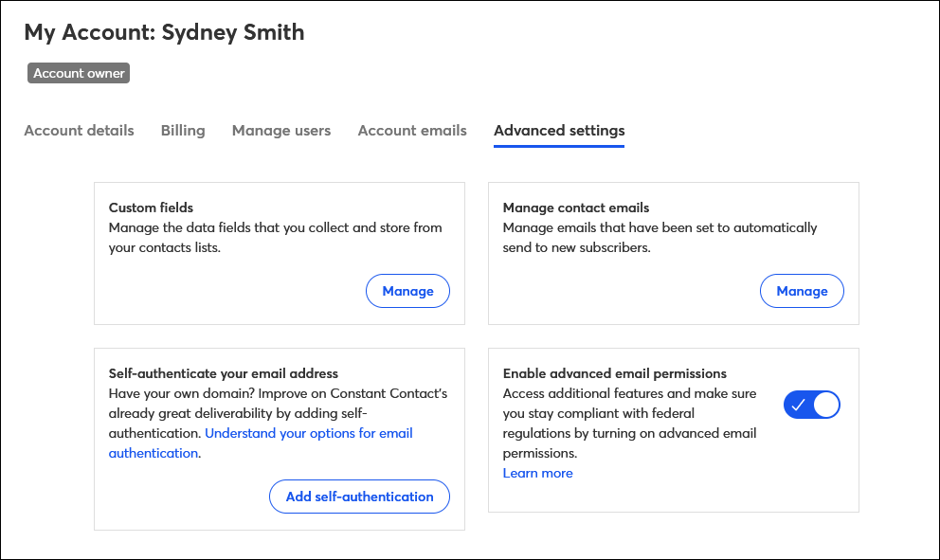Viewport: 940px width, 560px height.
Task: Click the Manage contact emails title
Action: [x=576, y=208]
